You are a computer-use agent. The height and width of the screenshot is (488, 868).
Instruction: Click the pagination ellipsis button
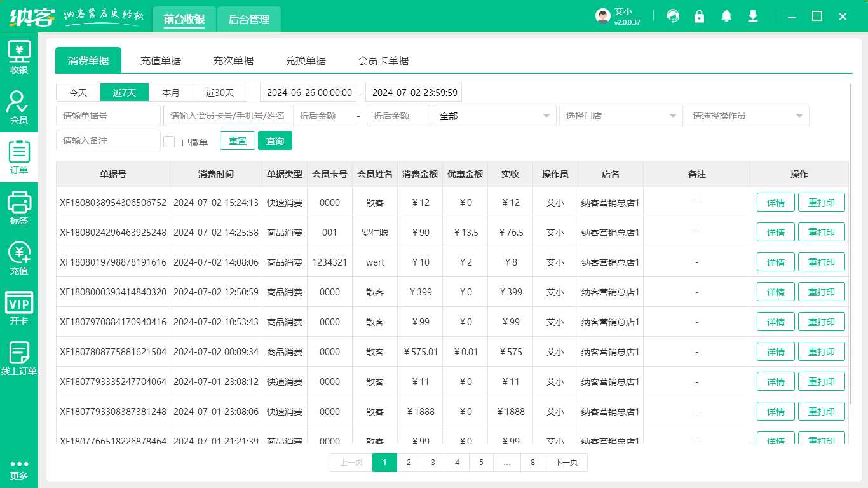[507, 463]
